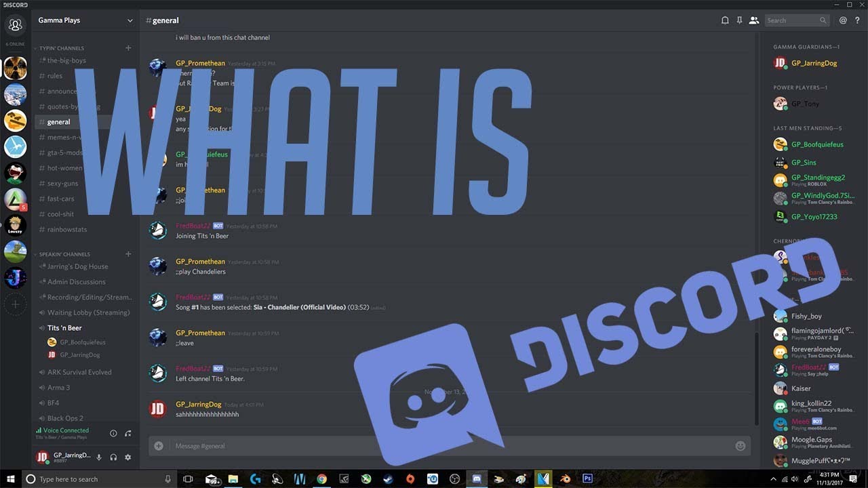This screenshot has width=868, height=488.
Task: Open the Windows Action Center icon
Action: [x=854, y=479]
